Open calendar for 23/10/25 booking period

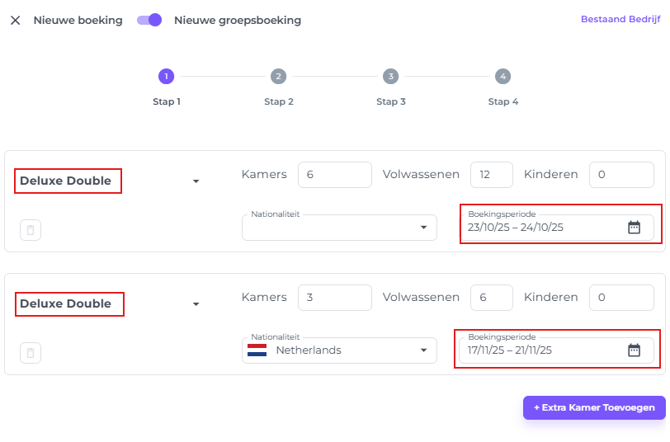click(x=634, y=227)
